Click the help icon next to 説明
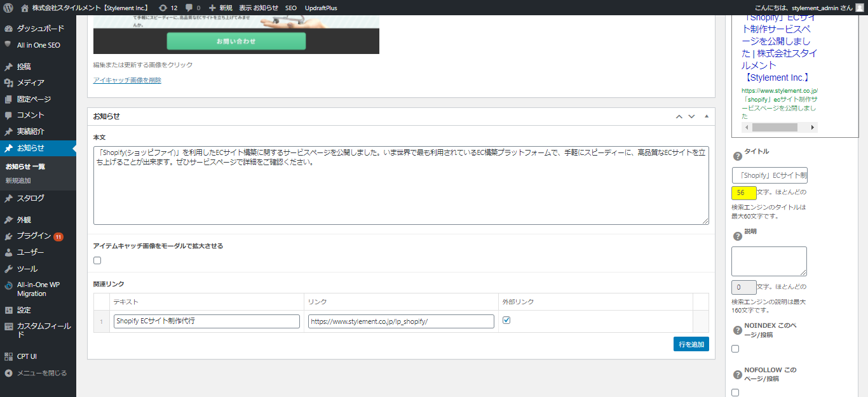 [x=738, y=236]
